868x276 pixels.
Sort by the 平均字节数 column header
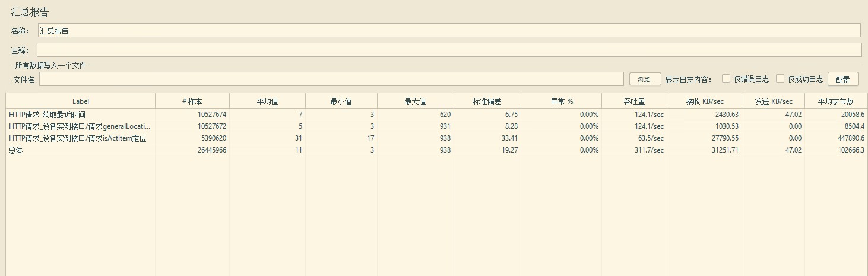835,101
